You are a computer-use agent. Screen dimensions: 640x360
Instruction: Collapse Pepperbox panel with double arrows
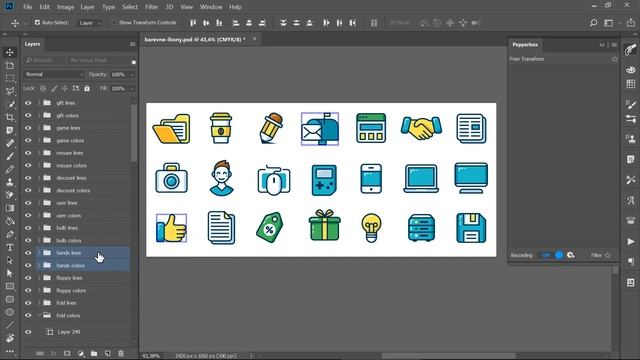click(602, 45)
